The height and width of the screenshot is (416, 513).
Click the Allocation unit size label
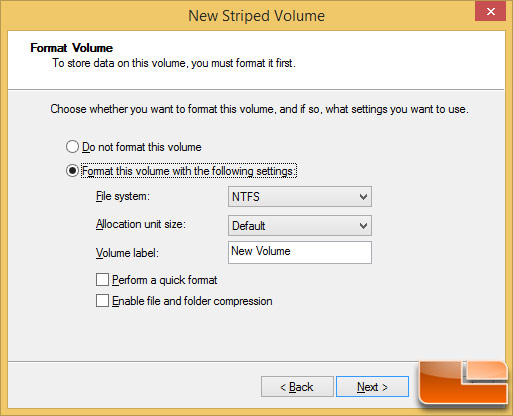tap(141, 224)
